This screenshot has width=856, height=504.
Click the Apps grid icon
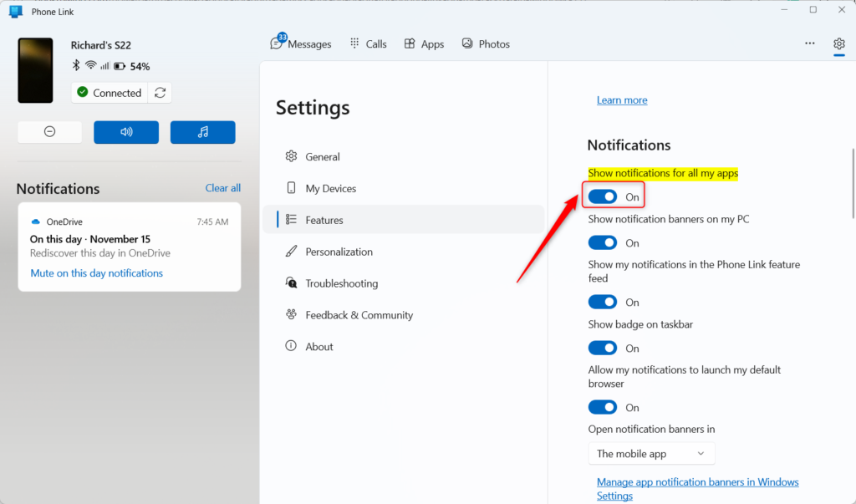tap(410, 43)
